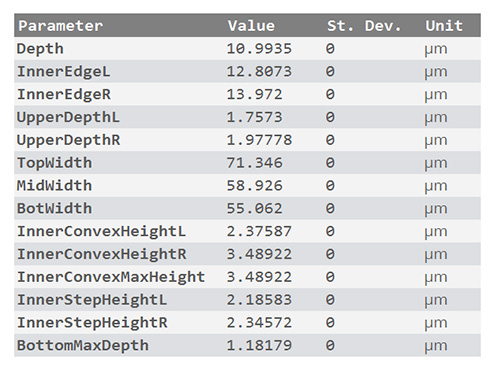Screen dimensions: 495x370
Task: Click the Parameter column header
Action: [x=60, y=26]
